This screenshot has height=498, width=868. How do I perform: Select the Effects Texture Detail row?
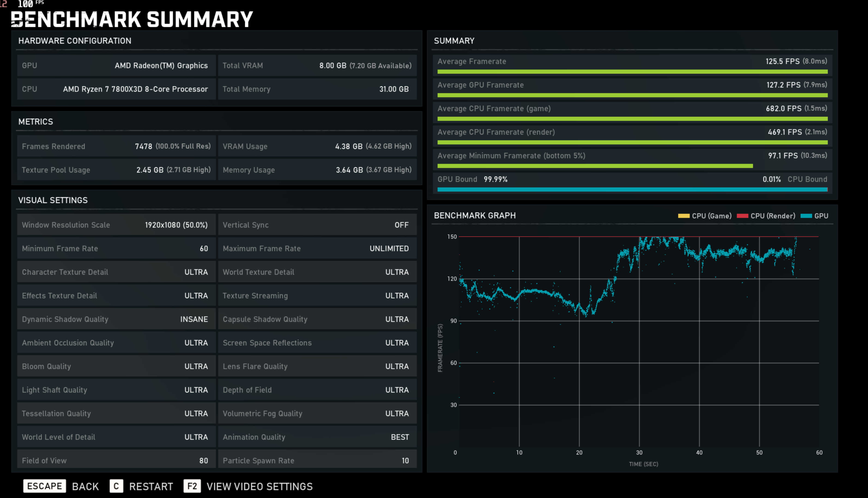(117, 296)
